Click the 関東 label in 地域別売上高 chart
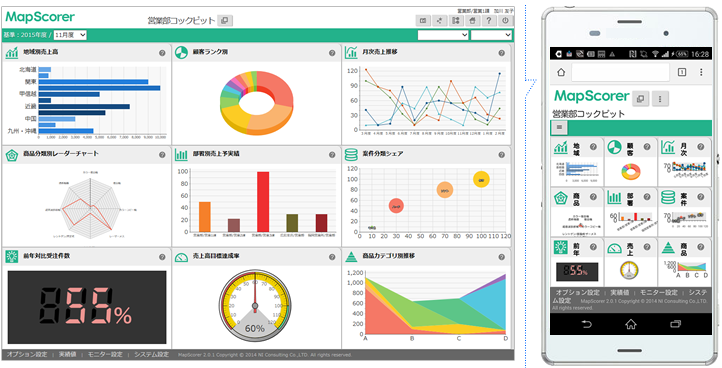 [x=31, y=82]
